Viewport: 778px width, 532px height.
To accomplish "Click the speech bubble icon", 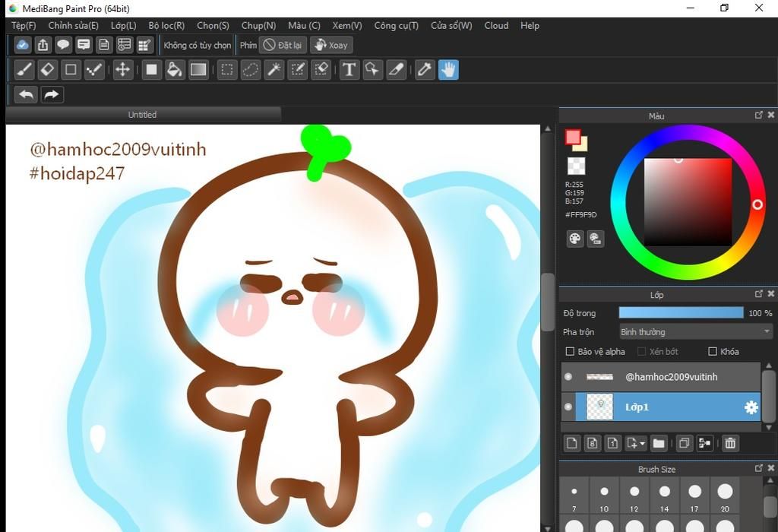I will 63,45.
